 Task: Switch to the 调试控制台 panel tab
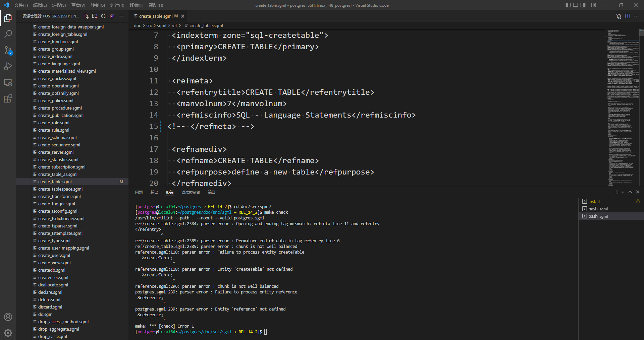[x=191, y=192]
